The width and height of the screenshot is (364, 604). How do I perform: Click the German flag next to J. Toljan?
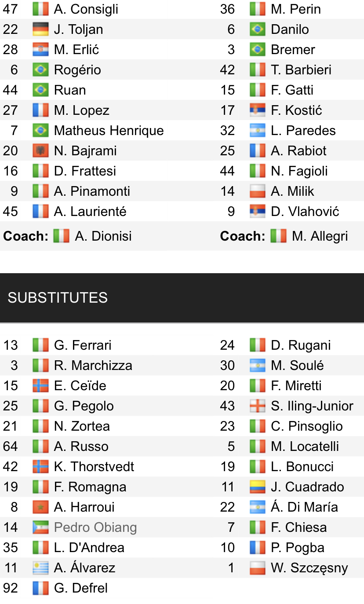(40, 29)
